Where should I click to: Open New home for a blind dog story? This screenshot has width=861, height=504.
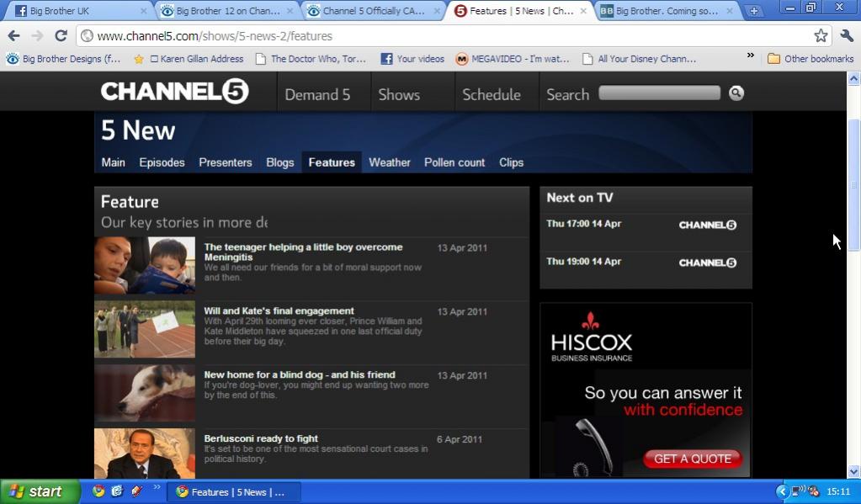point(300,375)
